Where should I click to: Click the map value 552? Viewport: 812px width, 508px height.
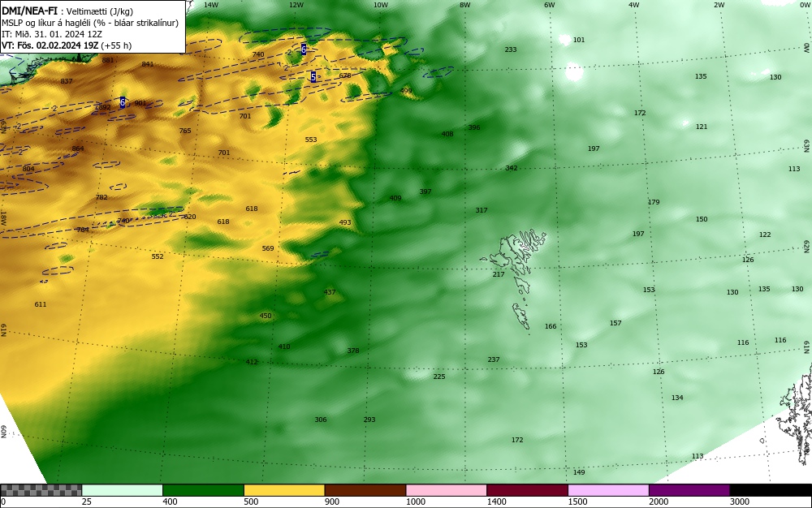[x=158, y=256]
